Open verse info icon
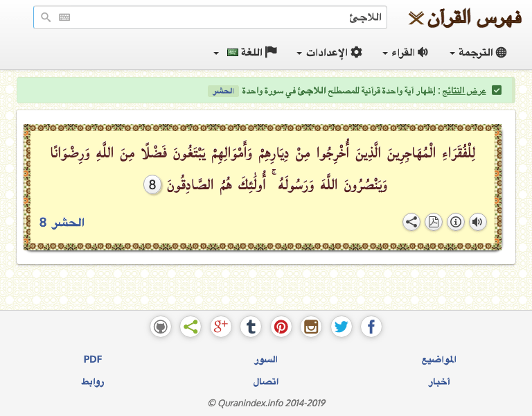Viewport: 532px width, 416px height. (456, 222)
